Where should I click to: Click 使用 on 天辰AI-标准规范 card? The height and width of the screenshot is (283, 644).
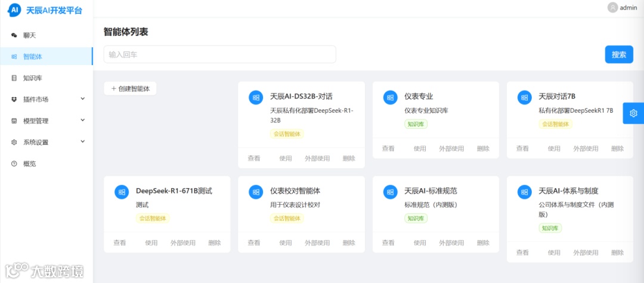[x=420, y=242]
